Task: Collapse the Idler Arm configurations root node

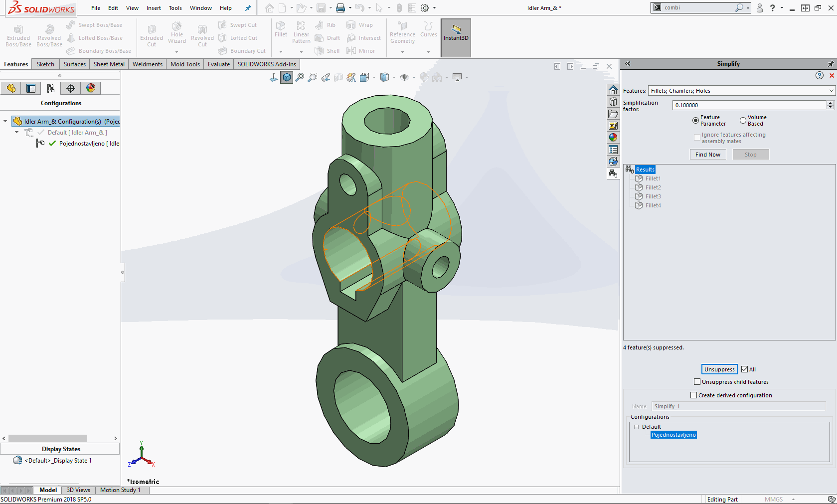Action: (5, 121)
